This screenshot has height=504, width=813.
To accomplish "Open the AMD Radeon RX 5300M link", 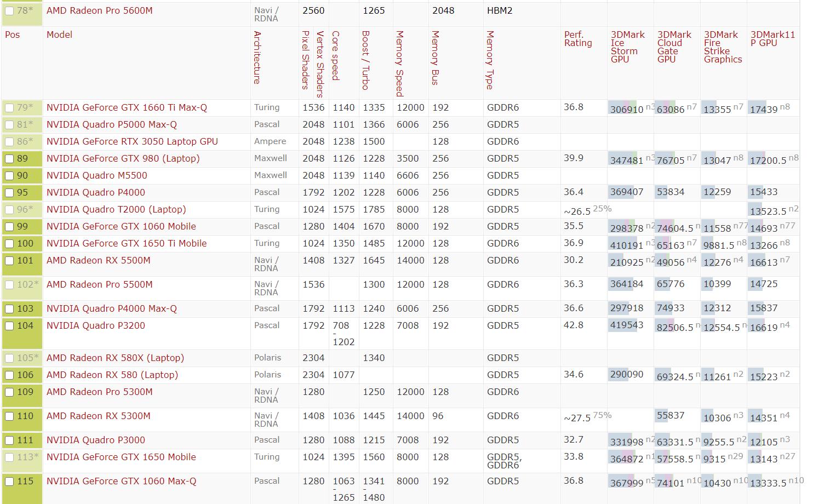I will click(99, 416).
